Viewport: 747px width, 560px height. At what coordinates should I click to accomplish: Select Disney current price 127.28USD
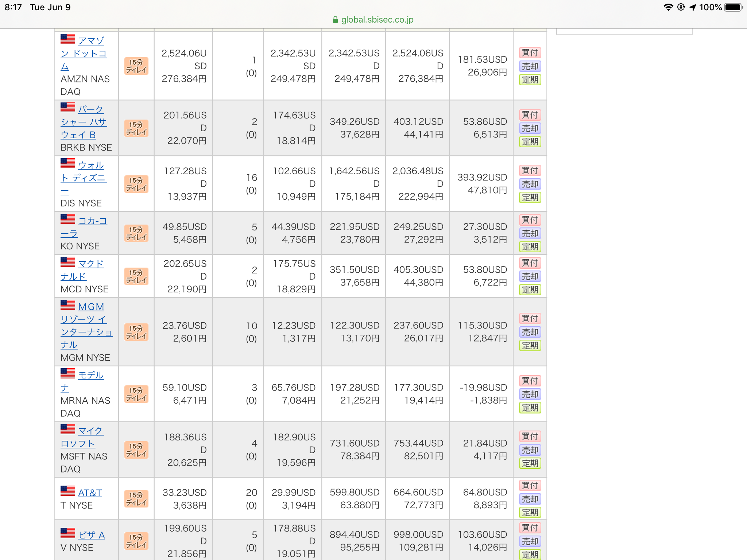(185, 177)
